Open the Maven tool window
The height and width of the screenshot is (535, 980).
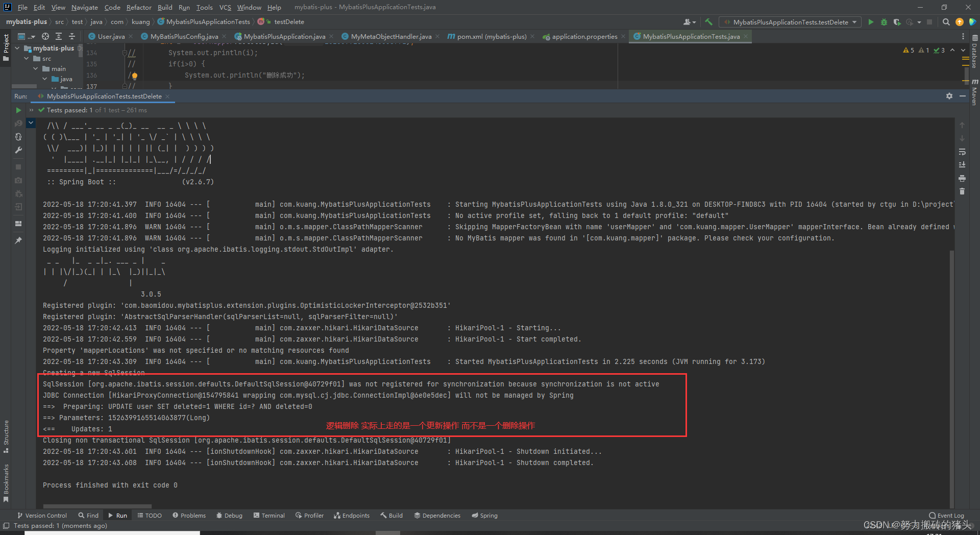click(x=974, y=92)
